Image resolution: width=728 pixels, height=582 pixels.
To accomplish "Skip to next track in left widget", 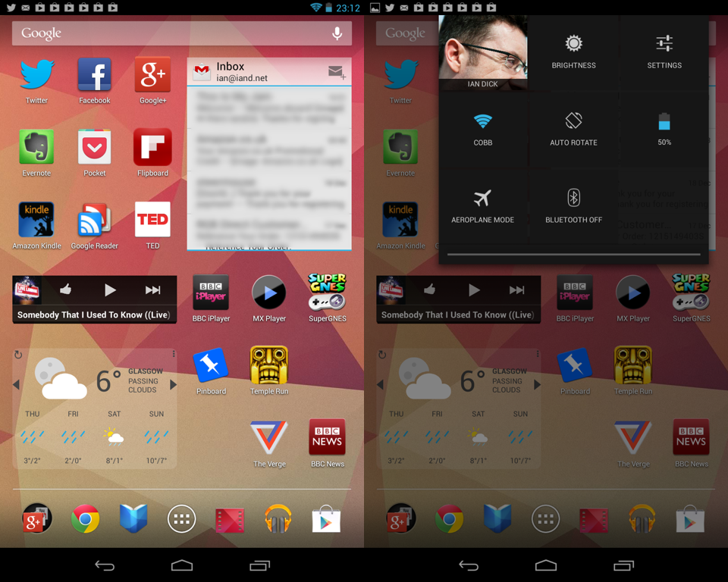I will 152,290.
